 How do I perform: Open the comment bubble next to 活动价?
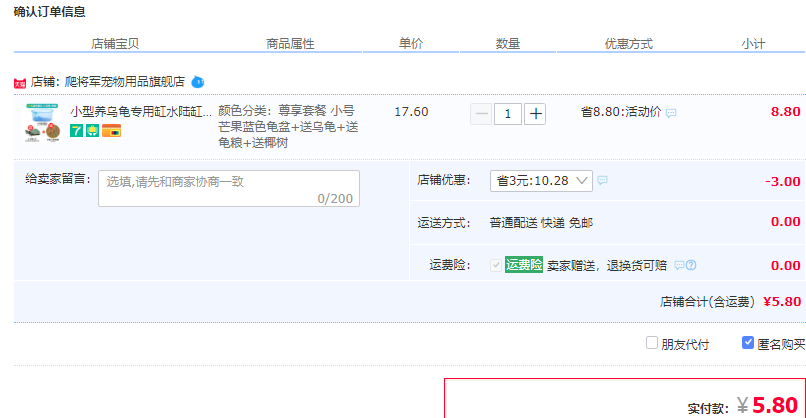(671, 113)
